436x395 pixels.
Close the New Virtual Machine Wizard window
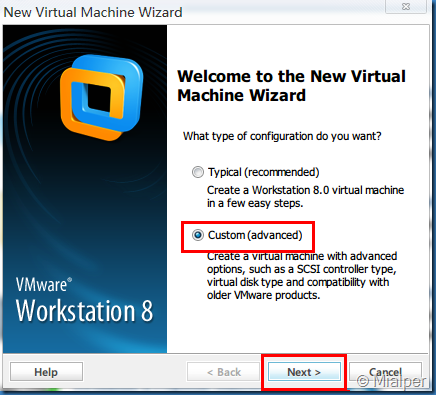pos(406,6)
